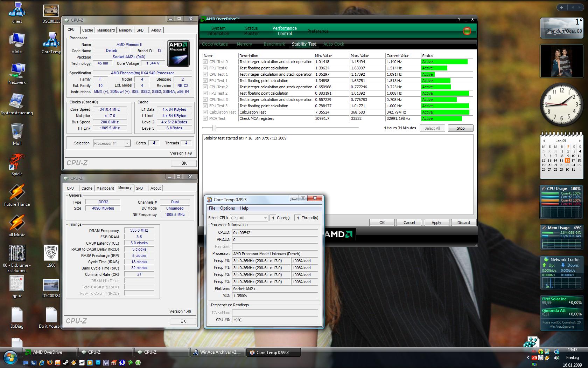Switch to WinAce Archiver in the taskbar
Viewport: 588px width, 368px height.
[218, 352]
